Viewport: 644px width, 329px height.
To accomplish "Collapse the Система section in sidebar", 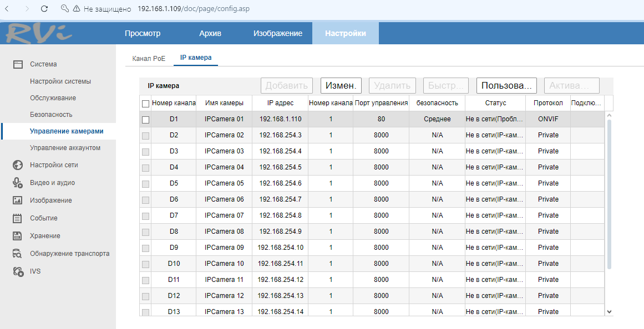I will 43,64.
